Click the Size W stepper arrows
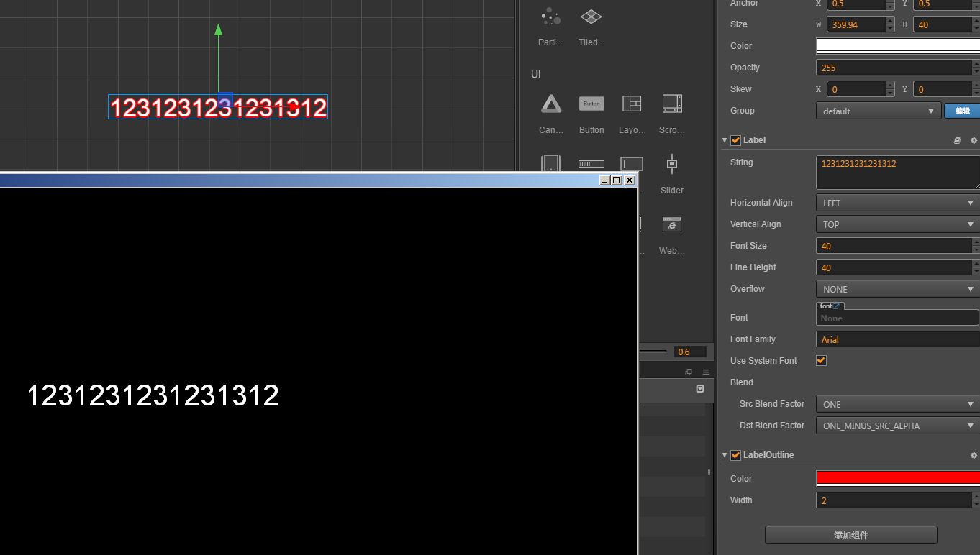This screenshot has height=555, width=980. [x=890, y=24]
